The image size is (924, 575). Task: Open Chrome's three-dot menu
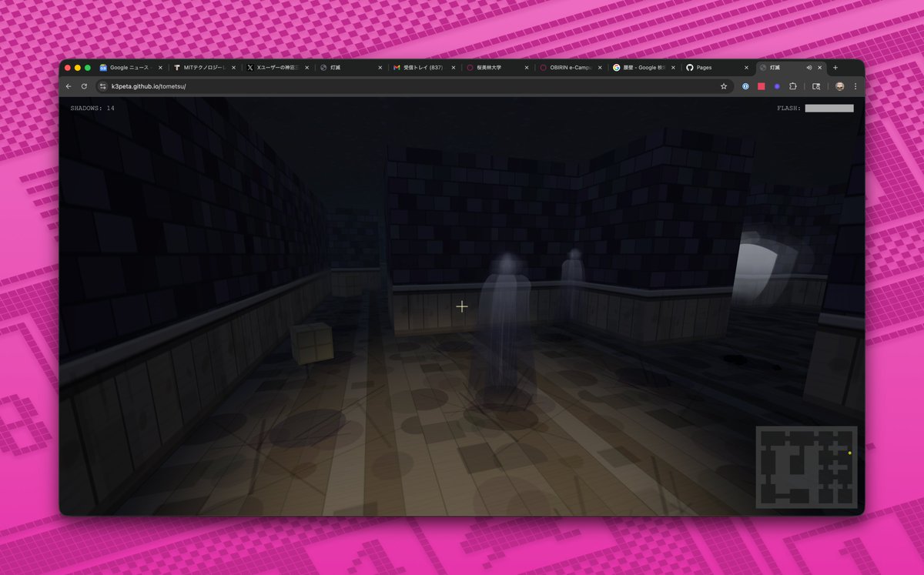pyautogui.click(x=855, y=86)
